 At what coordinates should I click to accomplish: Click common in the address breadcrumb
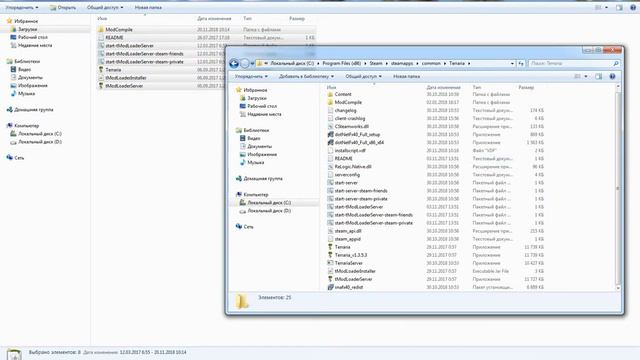tap(431, 63)
